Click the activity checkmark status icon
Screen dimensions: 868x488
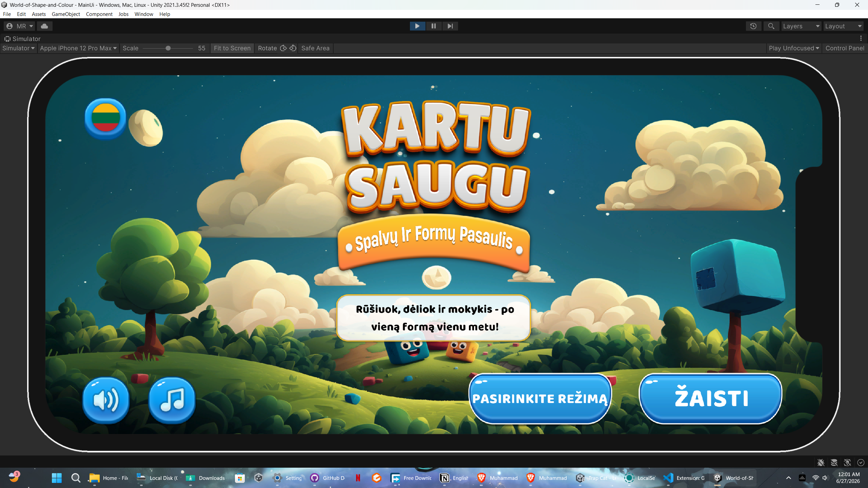[861, 463]
